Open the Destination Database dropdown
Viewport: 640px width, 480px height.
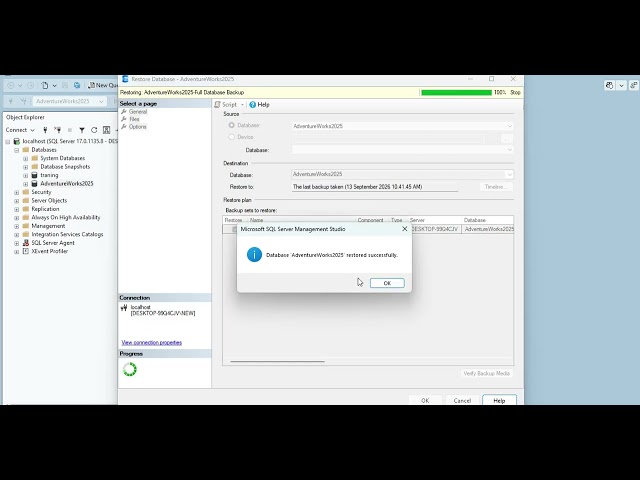[x=402, y=174]
